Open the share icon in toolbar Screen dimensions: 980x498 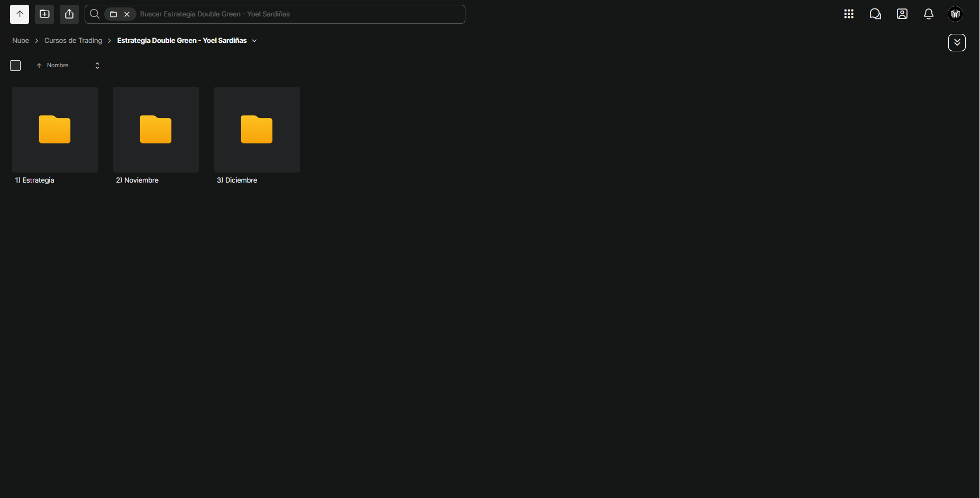pos(69,14)
